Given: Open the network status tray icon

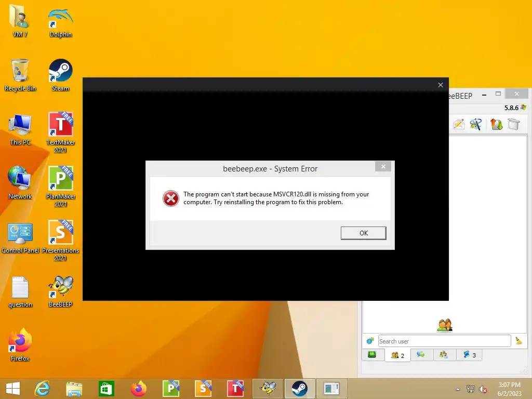Looking at the screenshot, I should 470,389.
